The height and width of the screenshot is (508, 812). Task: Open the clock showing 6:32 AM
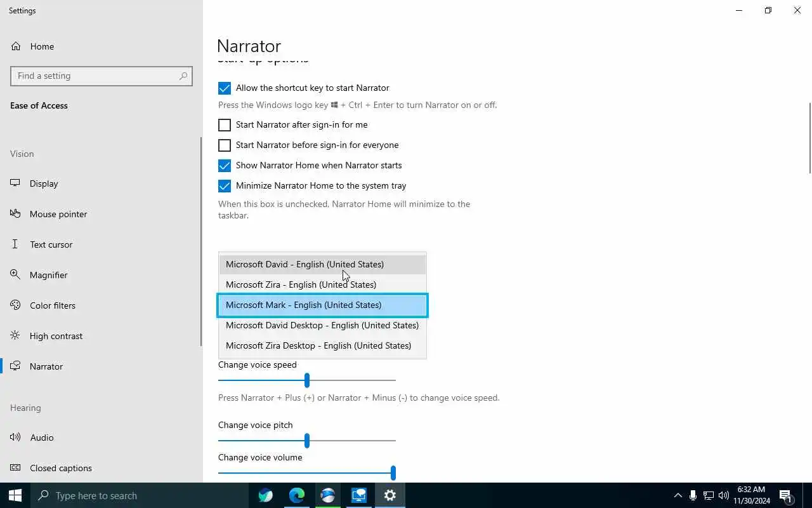coord(752,495)
